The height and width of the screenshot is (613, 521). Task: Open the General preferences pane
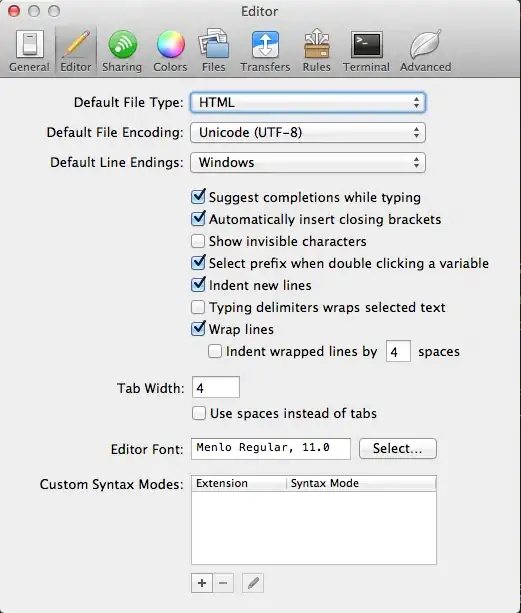coord(29,51)
